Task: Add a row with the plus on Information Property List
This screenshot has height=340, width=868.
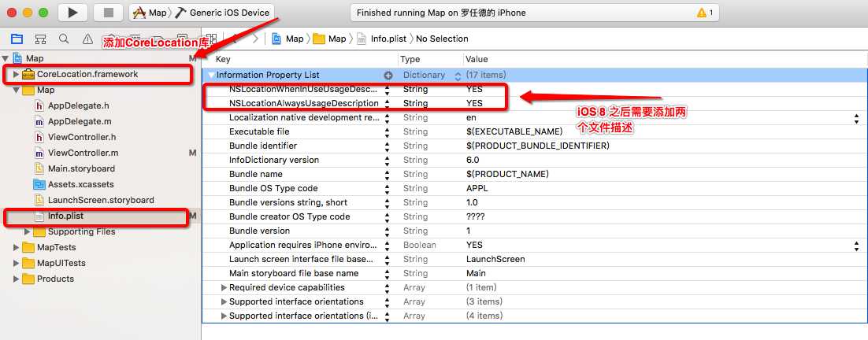Action: point(388,76)
